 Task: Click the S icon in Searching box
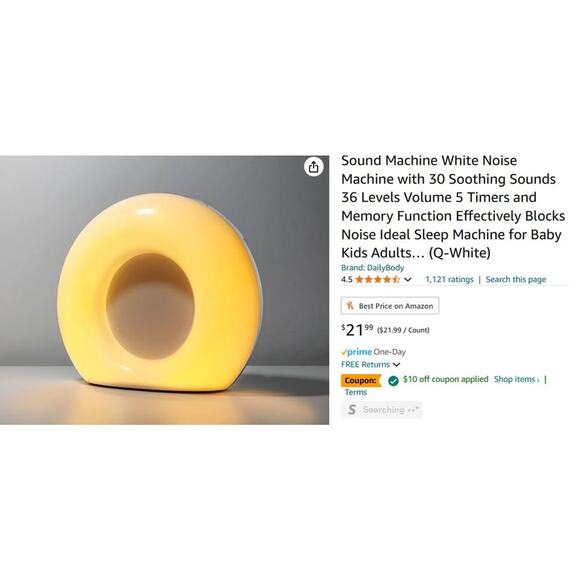tap(352, 409)
